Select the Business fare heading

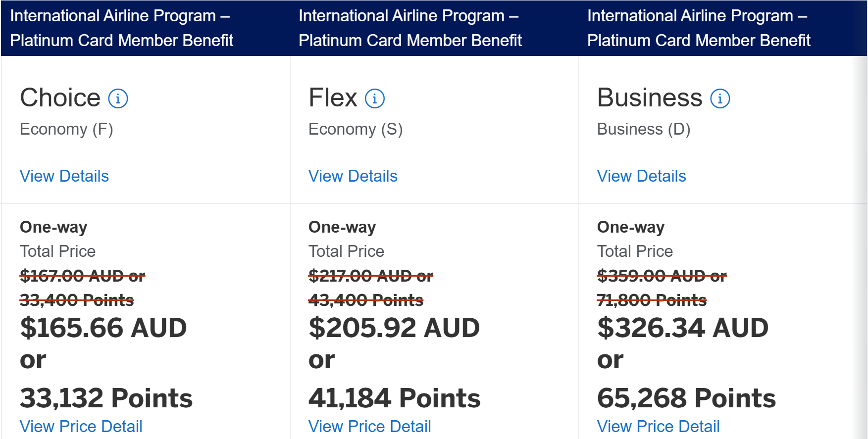pyautogui.click(x=650, y=98)
